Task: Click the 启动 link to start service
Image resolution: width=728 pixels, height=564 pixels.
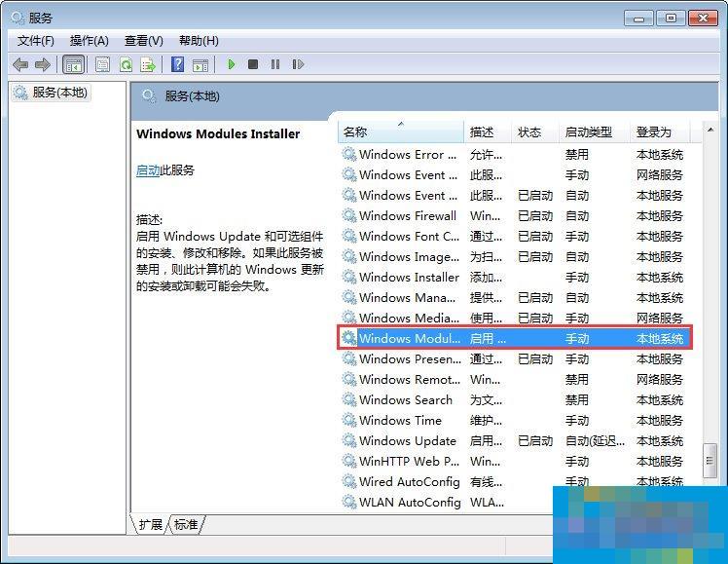Action: click(148, 170)
